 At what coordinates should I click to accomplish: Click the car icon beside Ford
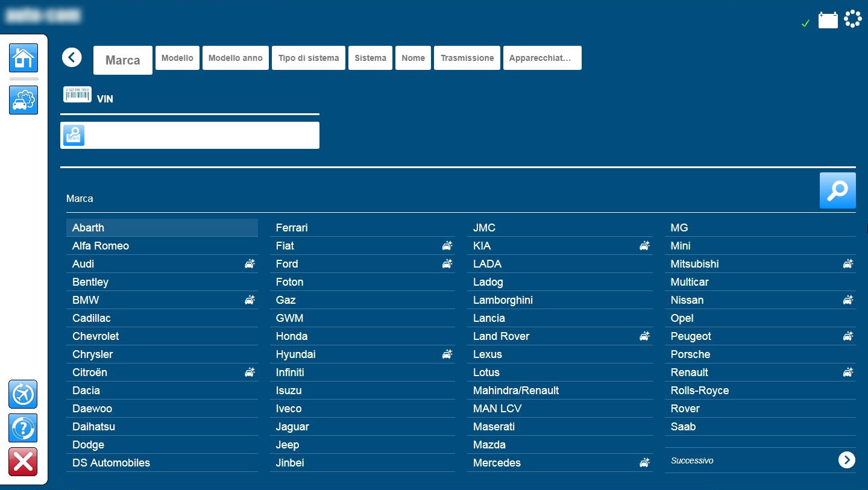(x=447, y=263)
